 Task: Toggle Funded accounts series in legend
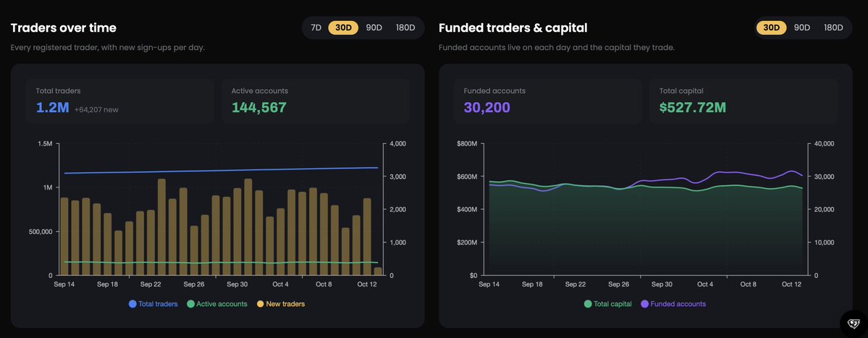click(x=673, y=304)
